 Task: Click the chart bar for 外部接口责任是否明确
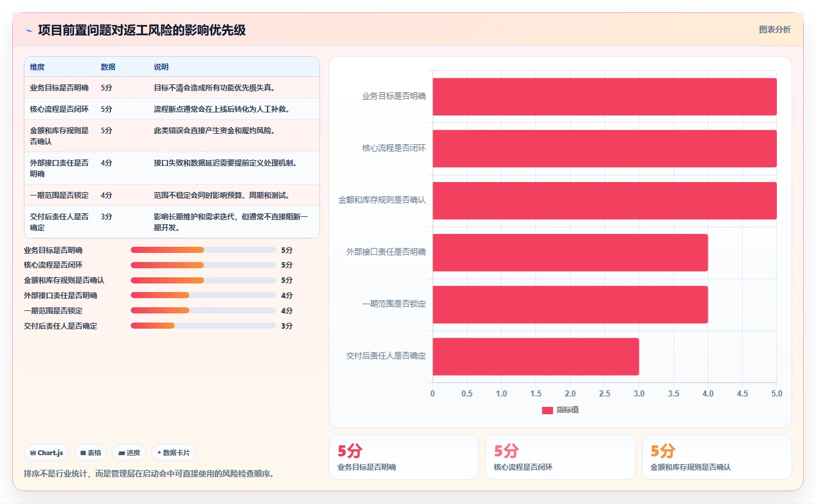[570, 252]
